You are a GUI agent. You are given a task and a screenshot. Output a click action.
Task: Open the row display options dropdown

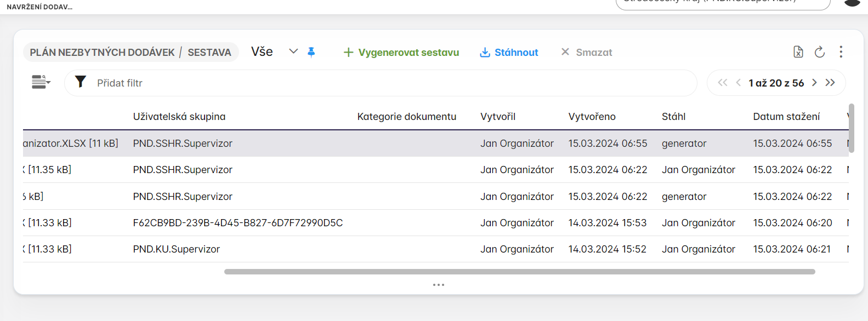pos(41,82)
